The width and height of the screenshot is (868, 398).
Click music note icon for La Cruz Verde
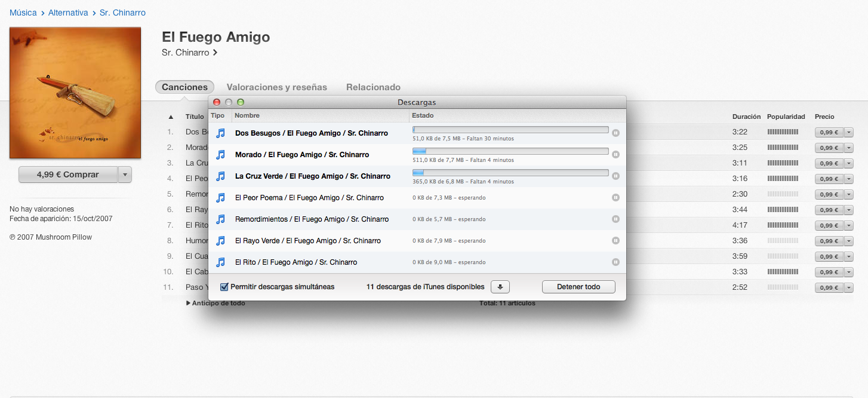pyautogui.click(x=220, y=176)
